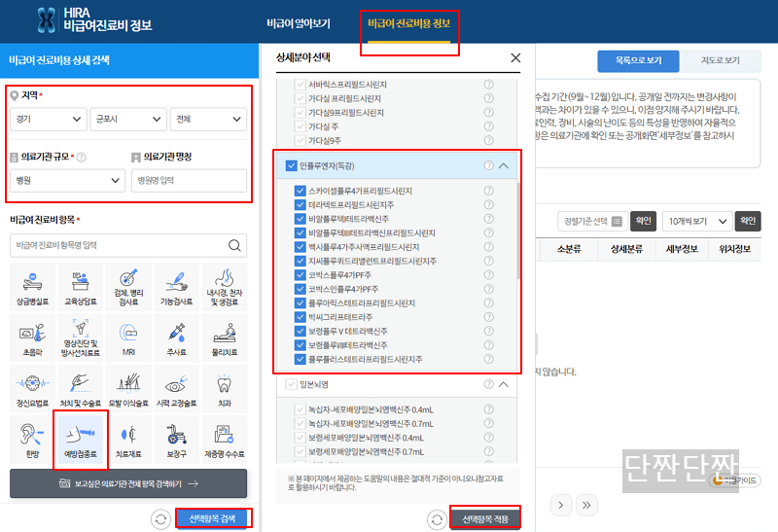This screenshot has width=778, height=532.
Task: Select the 치과 tooth icon
Action: click(x=225, y=389)
